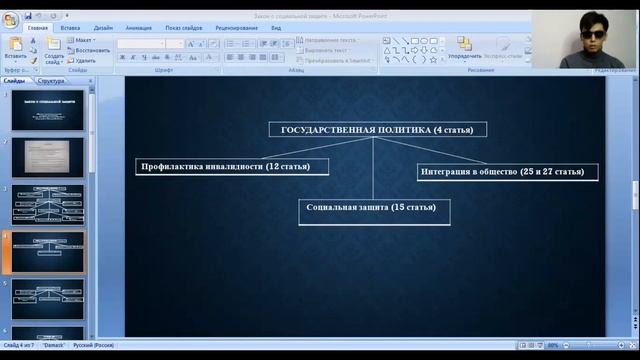Open the columns dropdown in paragraph group

pyautogui.click(x=277, y=58)
